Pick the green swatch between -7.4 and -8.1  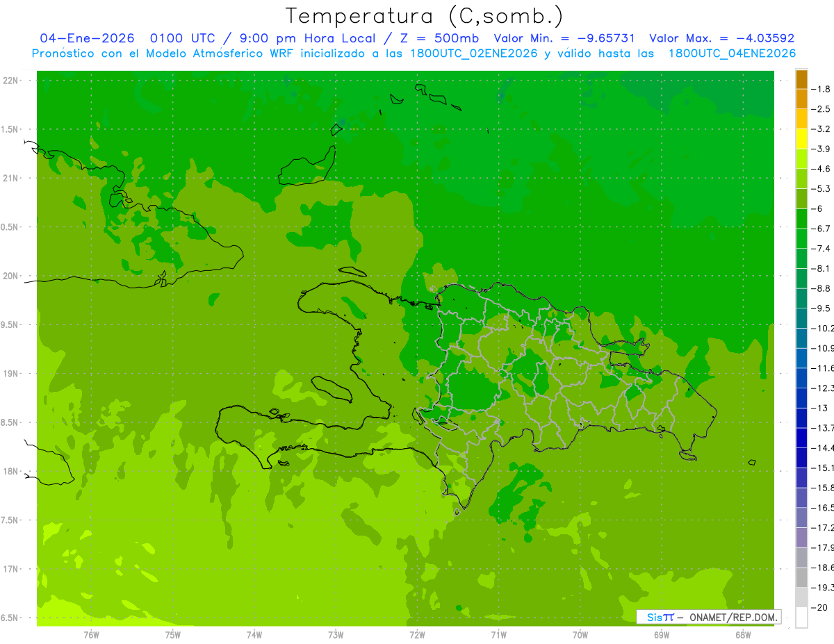click(801, 258)
